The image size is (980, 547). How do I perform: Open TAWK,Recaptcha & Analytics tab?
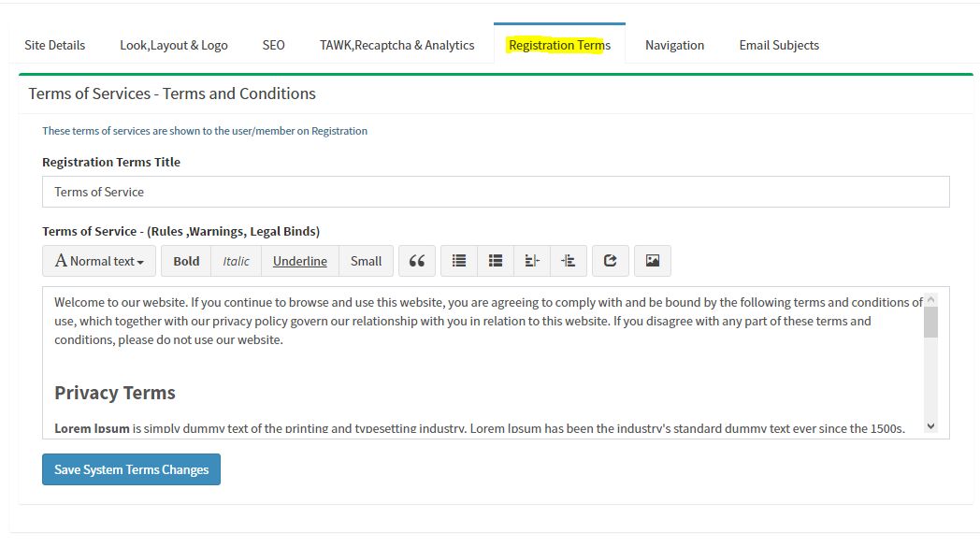pos(396,45)
